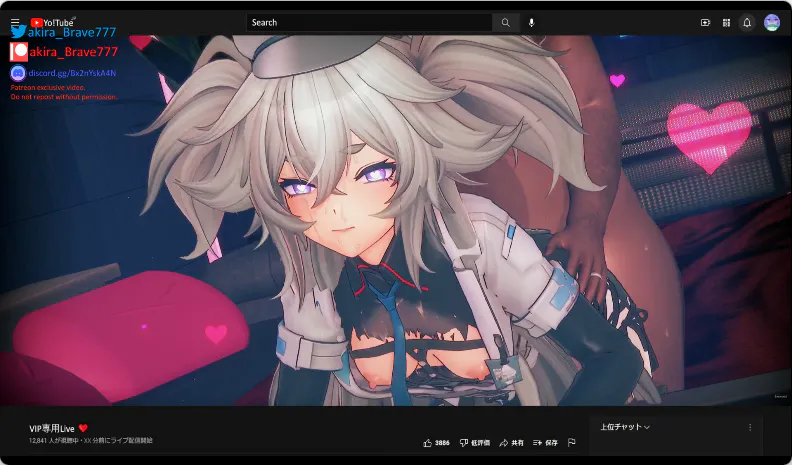Toggle 保存 to save the video
The width and height of the screenshot is (792, 465).
(x=546, y=442)
